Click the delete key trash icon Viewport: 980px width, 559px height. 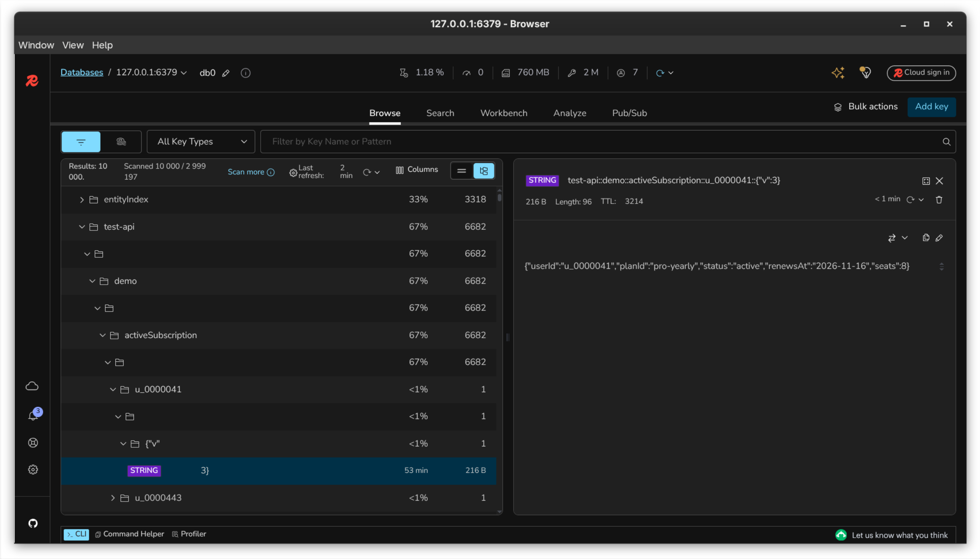[x=939, y=200]
